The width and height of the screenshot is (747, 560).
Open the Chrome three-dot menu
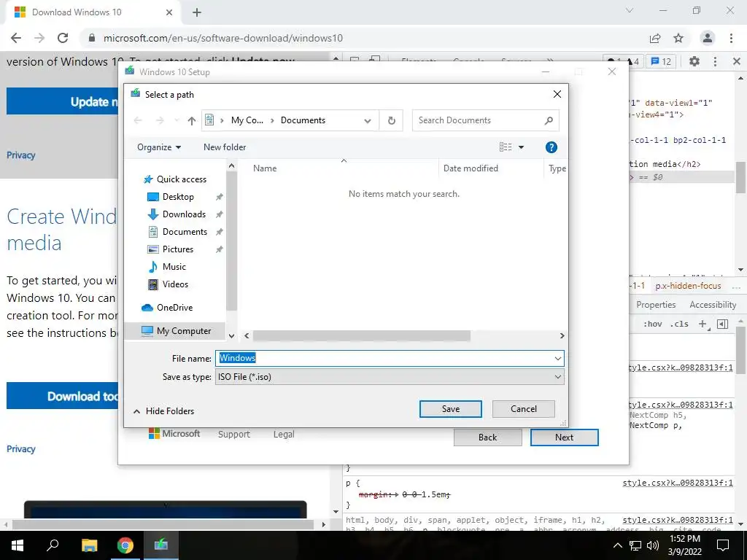point(731,38)
